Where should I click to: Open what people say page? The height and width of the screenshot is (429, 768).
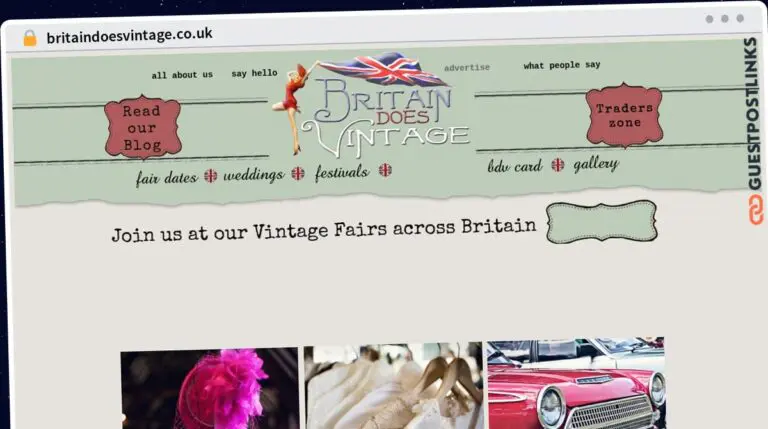point(562,65)
